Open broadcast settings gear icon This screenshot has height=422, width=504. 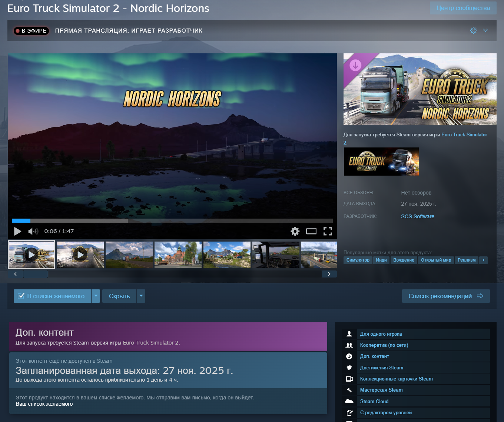pos(473,30)
